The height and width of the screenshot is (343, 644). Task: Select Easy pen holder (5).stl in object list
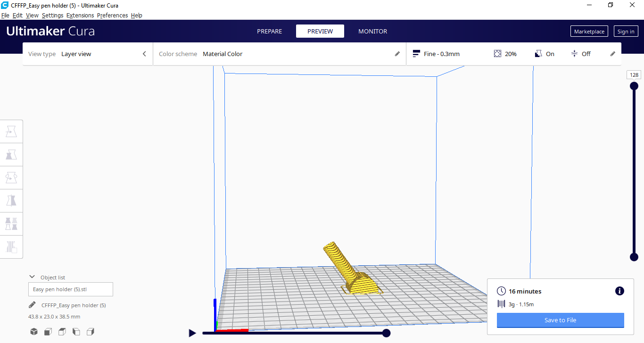click(x=71, y=289)
